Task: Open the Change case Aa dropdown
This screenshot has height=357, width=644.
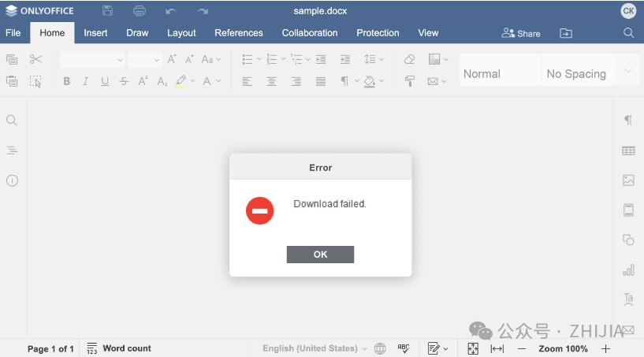Action: [211, 60]
